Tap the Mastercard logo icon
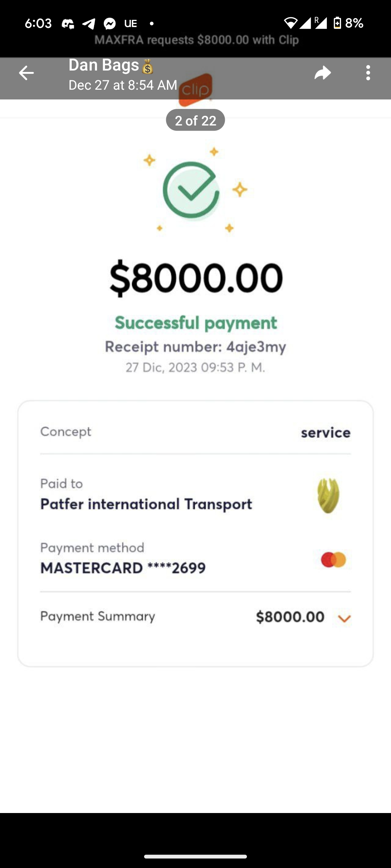 coord(333,560)
